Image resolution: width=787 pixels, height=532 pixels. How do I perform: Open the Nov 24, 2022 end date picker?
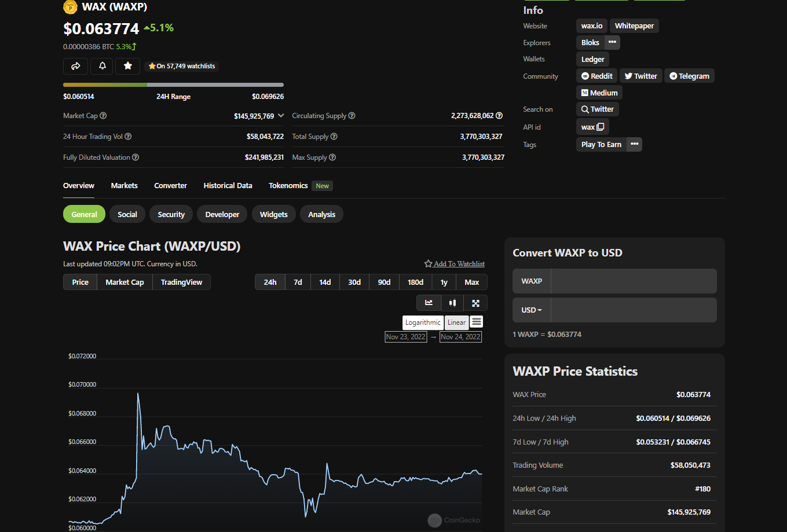tap(460, 336)
